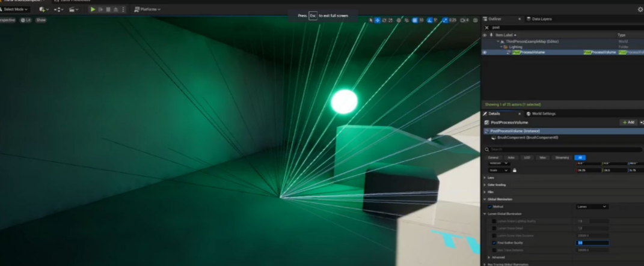Enable Lumen Scene Detail checkbox
Viewport: 644px width, 266px height.
click(x=494, y=228)
